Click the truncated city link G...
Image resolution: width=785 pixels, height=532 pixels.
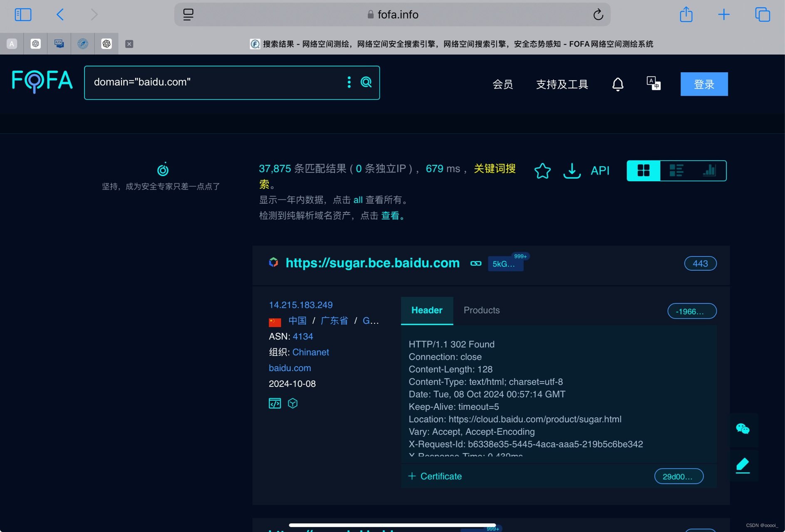point(371,321)
